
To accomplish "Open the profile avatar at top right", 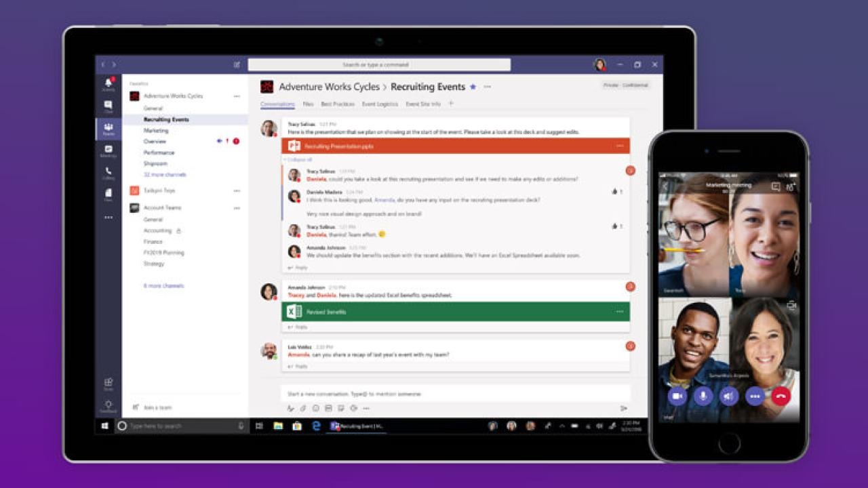I will [599, 64].
